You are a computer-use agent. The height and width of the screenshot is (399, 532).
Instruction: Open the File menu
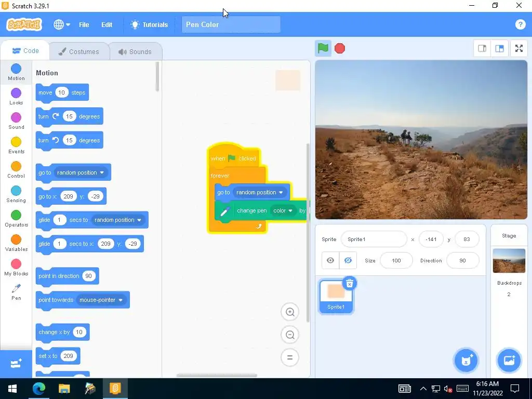(x=84, y=25)
